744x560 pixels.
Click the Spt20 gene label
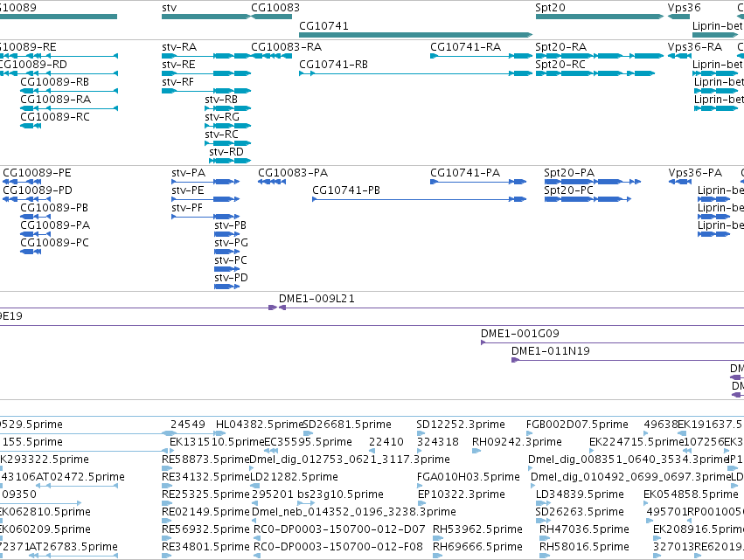[550, 8]
